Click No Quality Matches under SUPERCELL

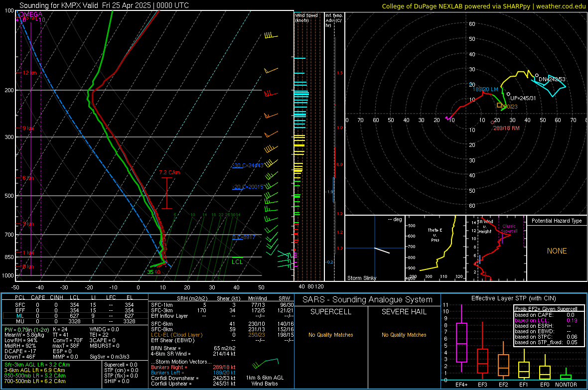click(331, 335)
